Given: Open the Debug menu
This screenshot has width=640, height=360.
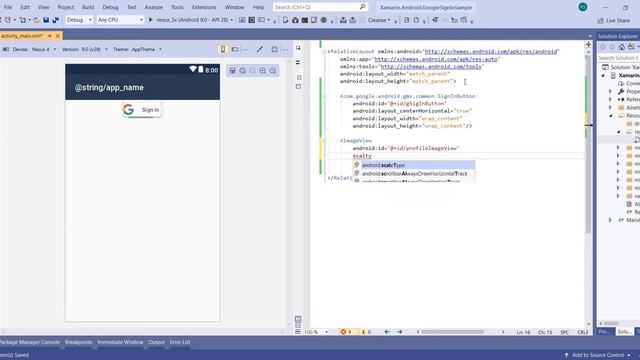Looking at the screenshot, I should click(x=110, y=7).
